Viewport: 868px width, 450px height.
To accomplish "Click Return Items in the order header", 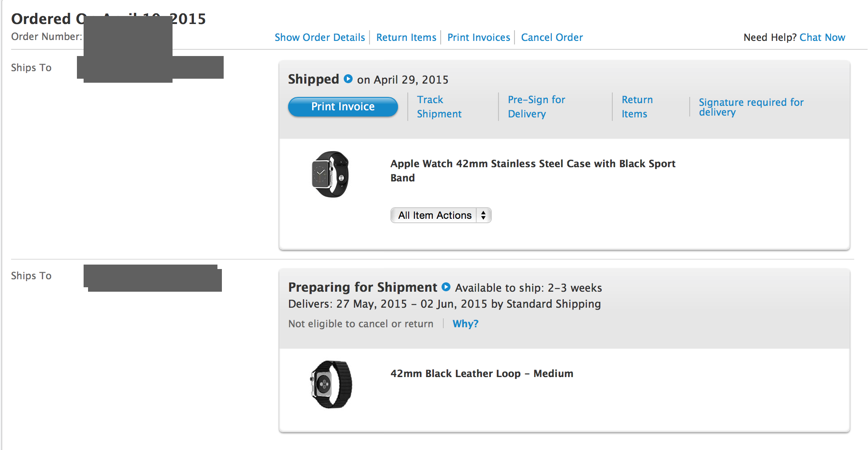I will click(406, 37).
